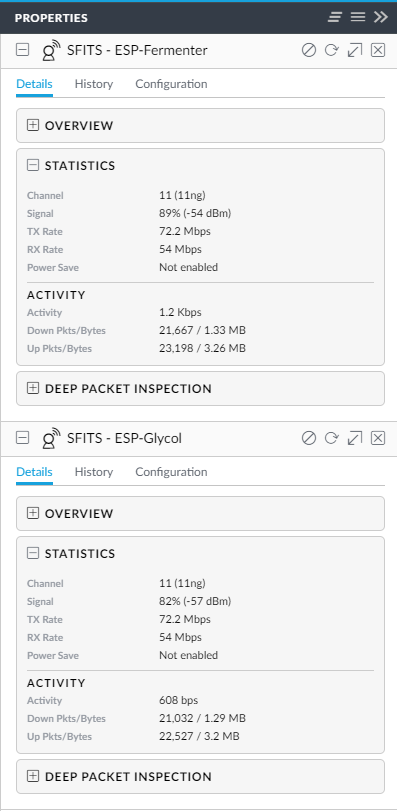The height and width of the screenshot is (811, 397).
Task: Collapse the SFITS - ESP-Glycol section
Action: [22, 438]
